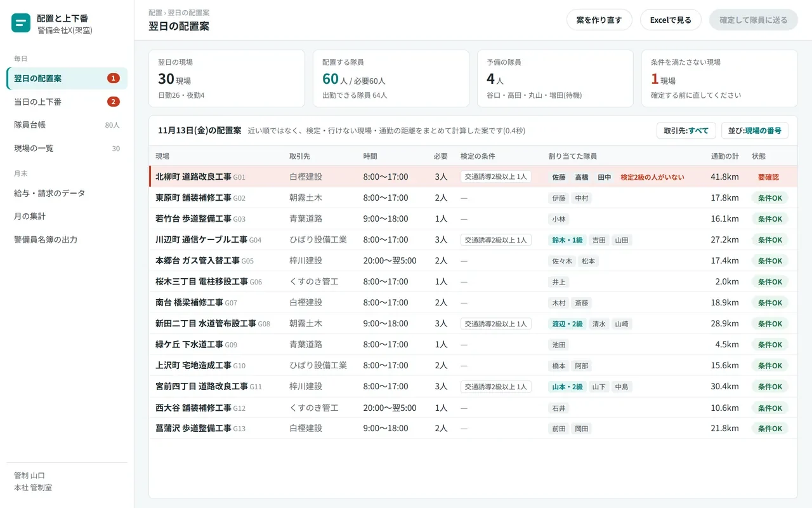Open the 取引先:すべて filter dropdown
Image resolution: width=812 pixels, height=508 pixels.
tap(686, 130)
